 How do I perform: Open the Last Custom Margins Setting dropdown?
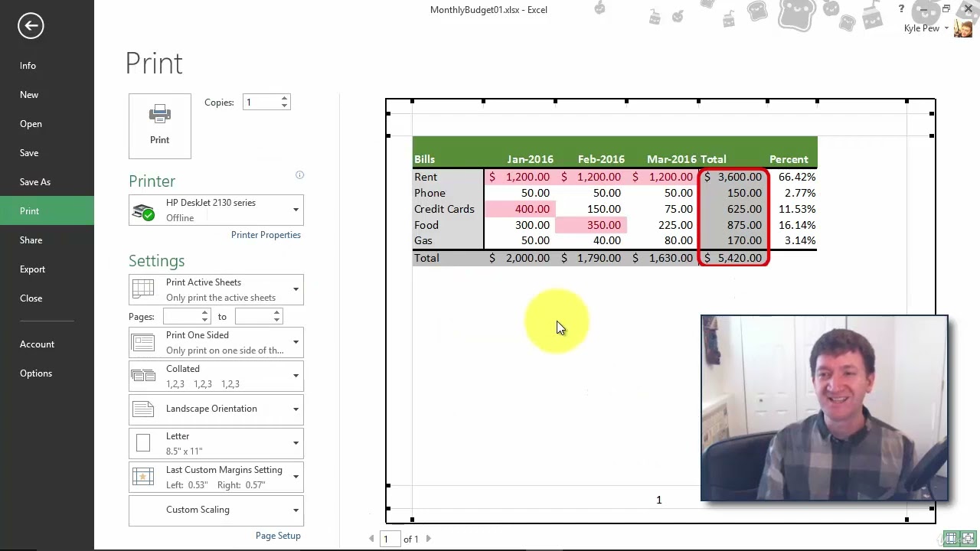tap(296, 477)
